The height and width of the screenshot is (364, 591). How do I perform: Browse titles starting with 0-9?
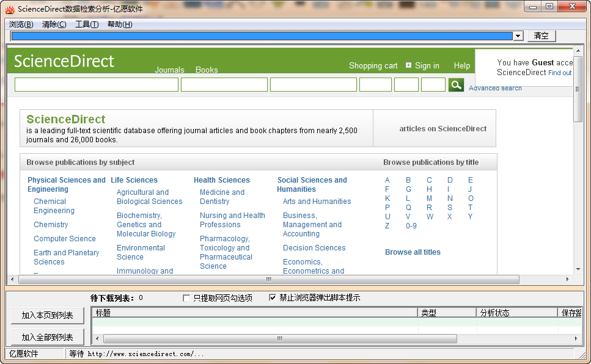(411, 226)
